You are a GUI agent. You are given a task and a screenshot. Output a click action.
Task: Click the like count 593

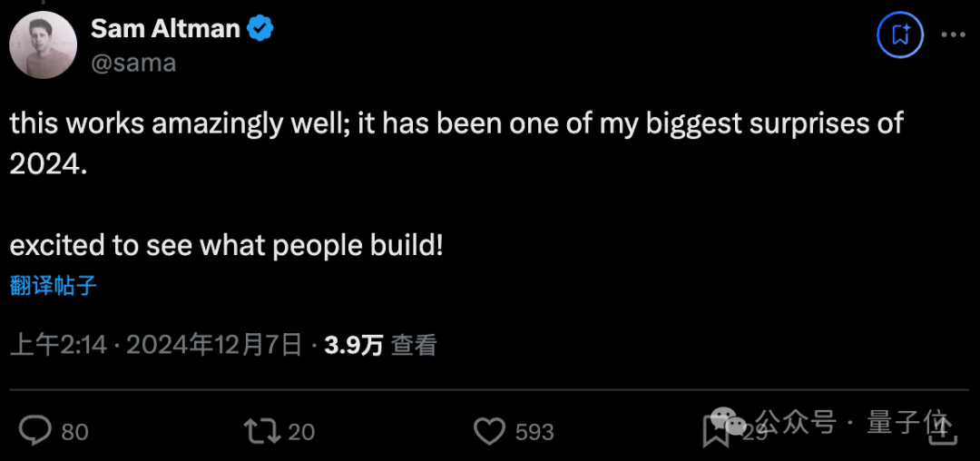(x=534, y=432)
